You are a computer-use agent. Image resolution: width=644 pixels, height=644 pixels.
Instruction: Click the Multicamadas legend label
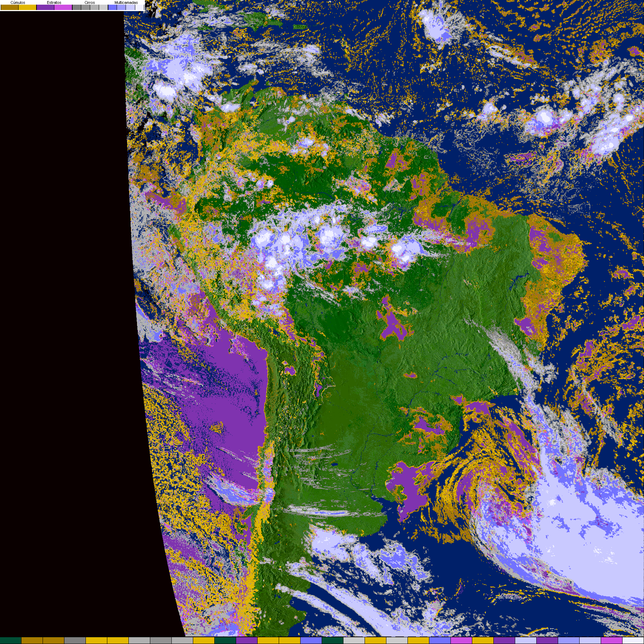pos(126,3)
